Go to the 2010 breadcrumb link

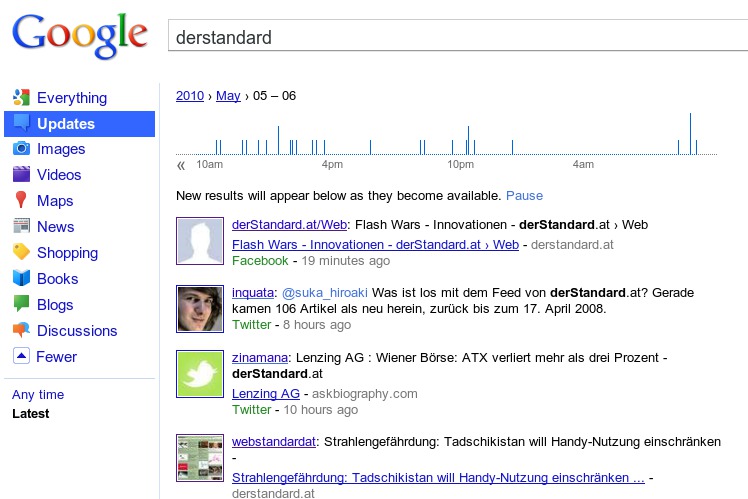coord(190,96)
